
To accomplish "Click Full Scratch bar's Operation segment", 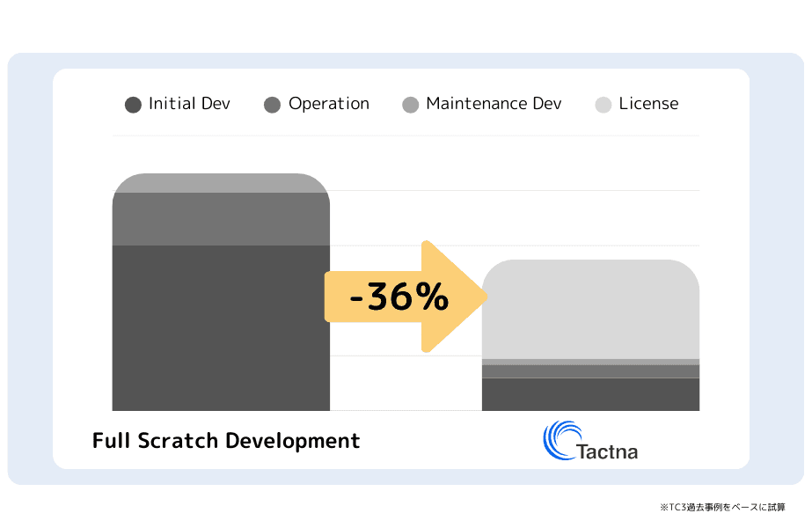I will tap(221, 219).
